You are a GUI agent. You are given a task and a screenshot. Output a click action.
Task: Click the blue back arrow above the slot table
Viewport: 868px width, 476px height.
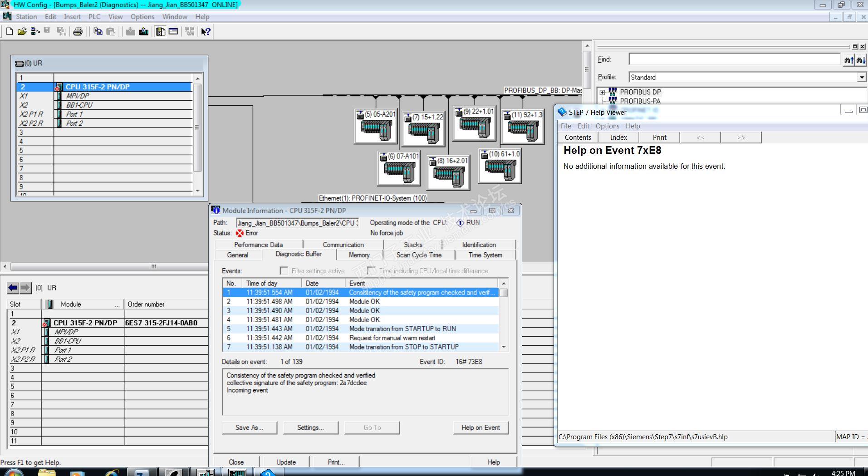(x=13, y=288)
